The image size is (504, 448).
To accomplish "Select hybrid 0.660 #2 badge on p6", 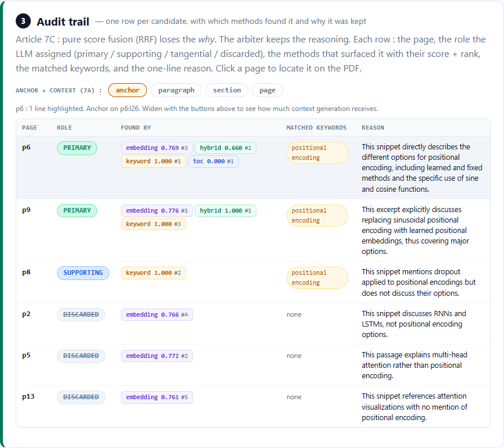I will (x=226, y=148).
